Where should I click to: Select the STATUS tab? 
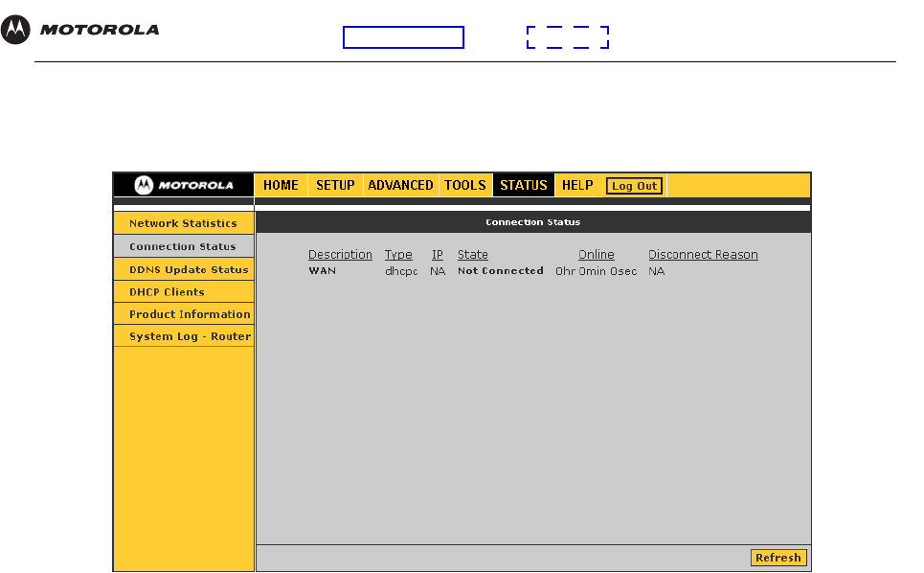[x=524, y=186]
